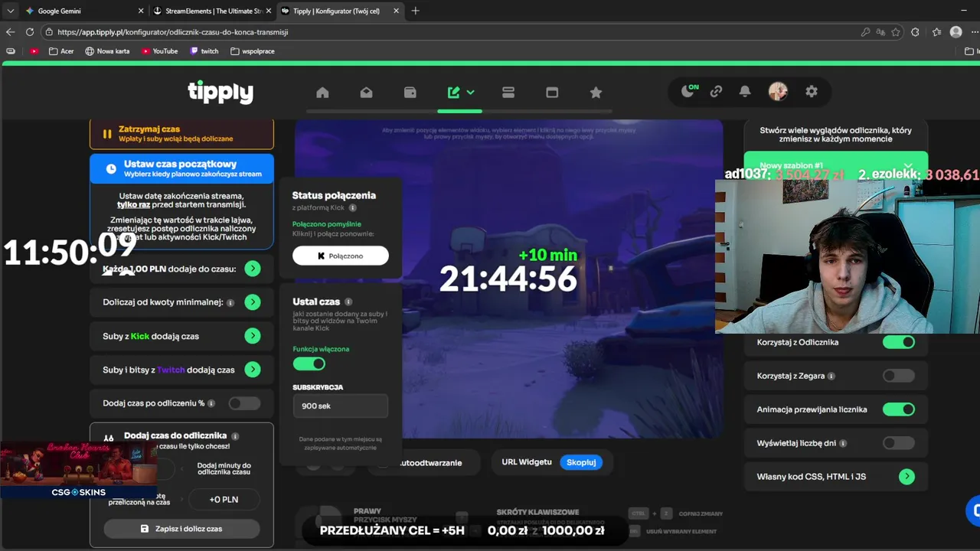Toggle Wyświetlaj liczbę dni switch
980x551 pixels.
pos(899,443)
